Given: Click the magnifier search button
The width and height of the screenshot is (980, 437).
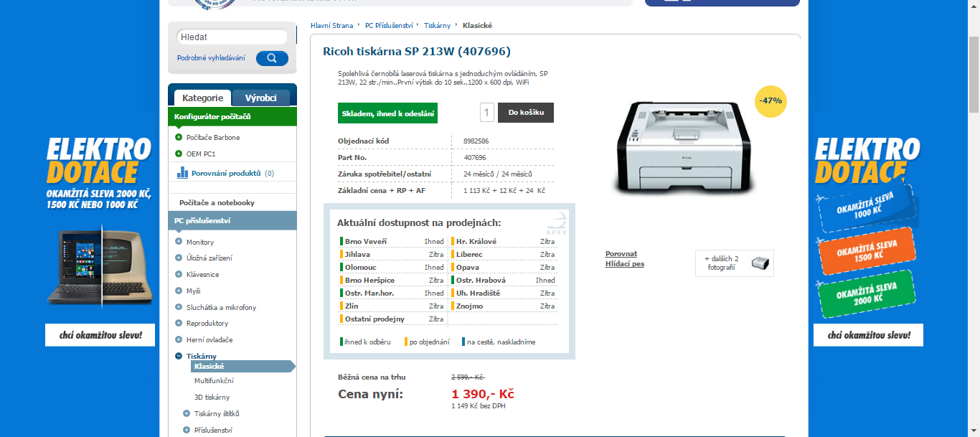Looking at the screenshot, I should tap(272, 58).
